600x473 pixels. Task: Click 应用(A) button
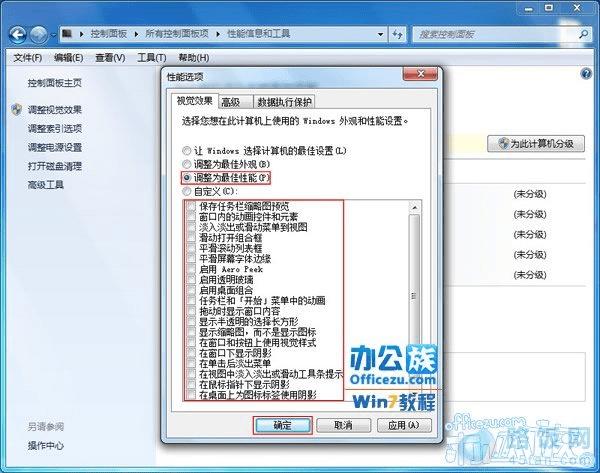[404, 425]
